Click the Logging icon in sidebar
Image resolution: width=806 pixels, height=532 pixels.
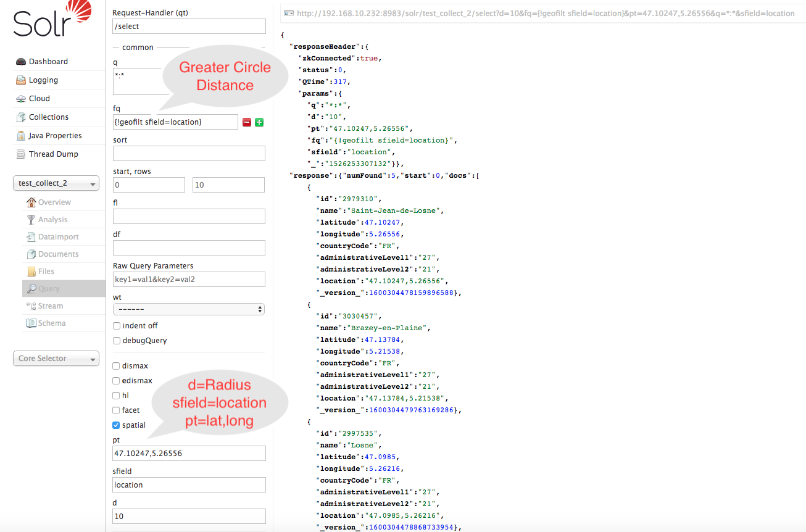click(x=21, y=80)
